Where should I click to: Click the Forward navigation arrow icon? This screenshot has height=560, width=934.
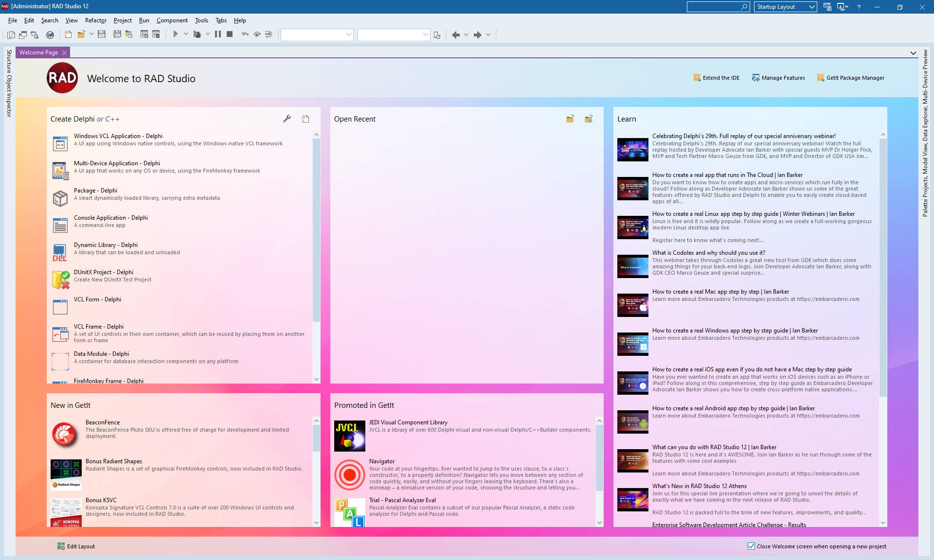pyautogui.click(x=478, y=35)
